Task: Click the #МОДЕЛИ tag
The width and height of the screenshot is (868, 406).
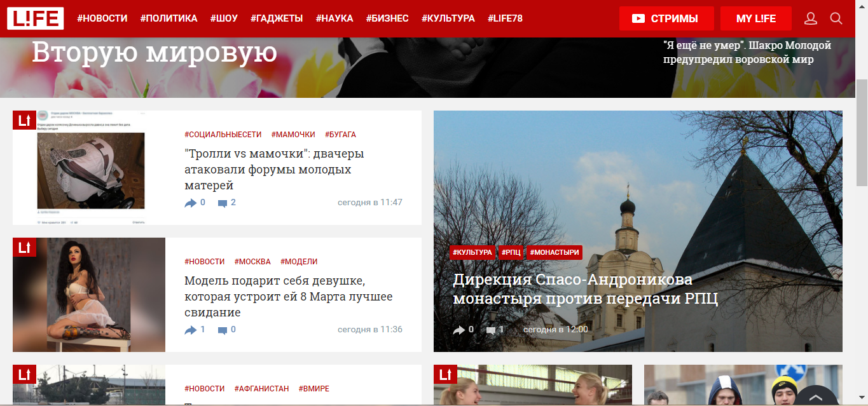Action: tap(299, 262)
